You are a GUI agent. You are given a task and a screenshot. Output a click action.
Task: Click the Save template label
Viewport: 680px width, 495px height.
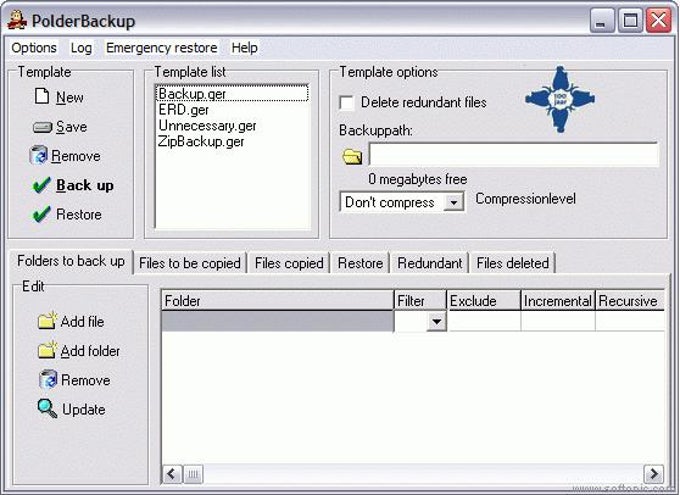pos(71,127)
